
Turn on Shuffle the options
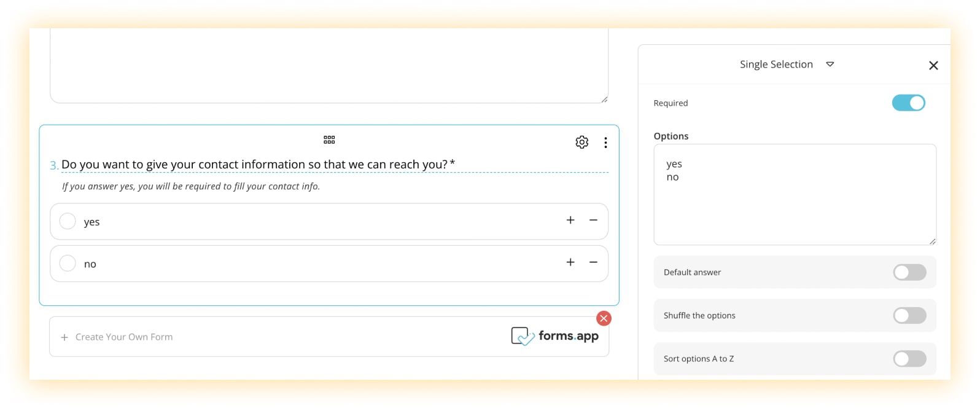point(909,316)
